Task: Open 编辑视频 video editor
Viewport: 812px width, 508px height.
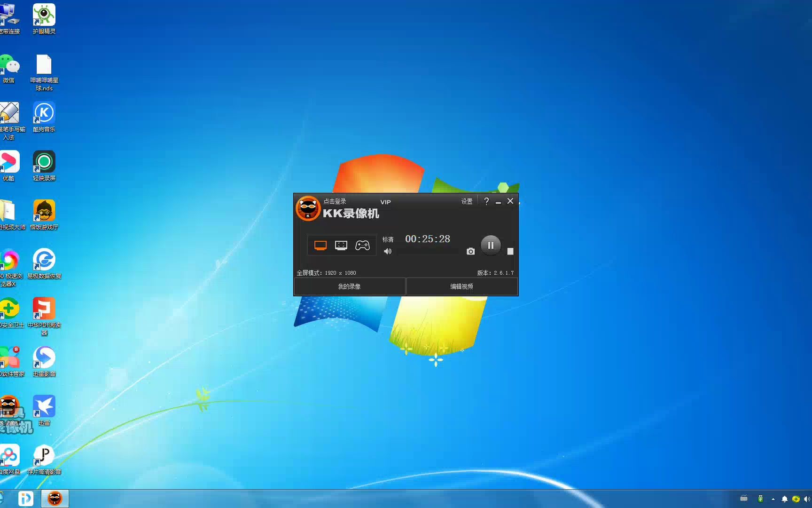Action: (462, 286)
